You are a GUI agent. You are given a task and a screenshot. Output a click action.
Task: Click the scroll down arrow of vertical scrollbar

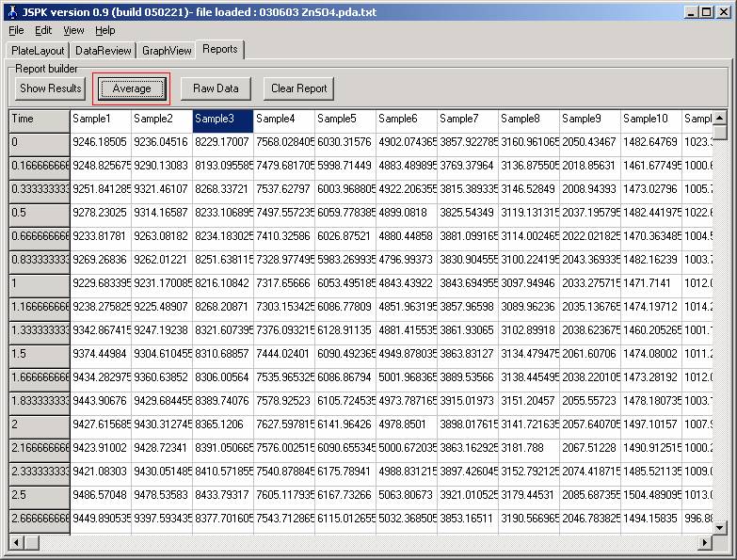point(720,528)
